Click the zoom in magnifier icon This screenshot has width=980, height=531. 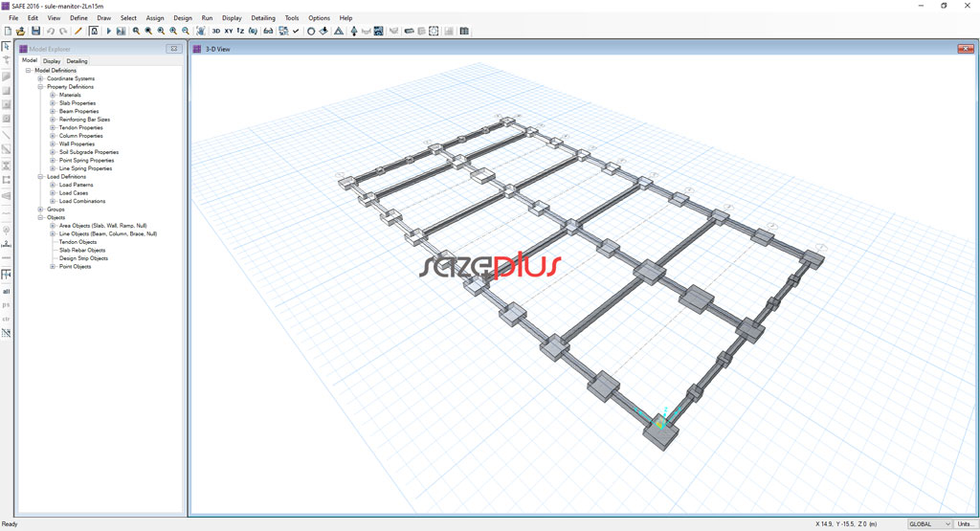click(x=173, y=31)
